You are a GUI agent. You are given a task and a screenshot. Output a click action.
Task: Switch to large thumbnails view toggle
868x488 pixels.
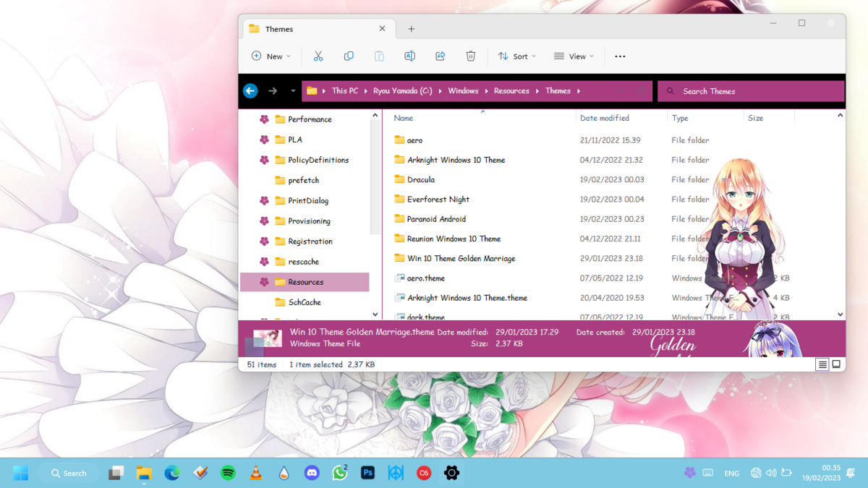click(836, 364)
